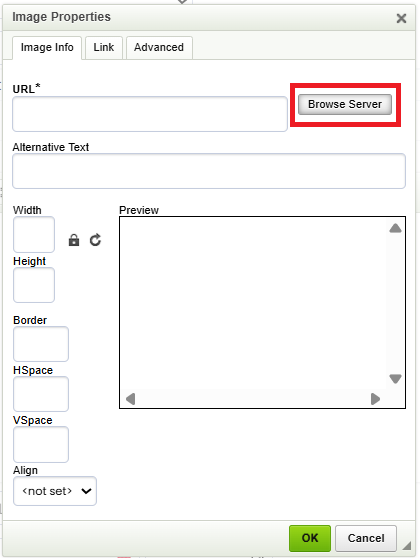This screenshot has height=558, width=420.
Task: Click the preview scroll up arrow
Action: pos(395,228)
